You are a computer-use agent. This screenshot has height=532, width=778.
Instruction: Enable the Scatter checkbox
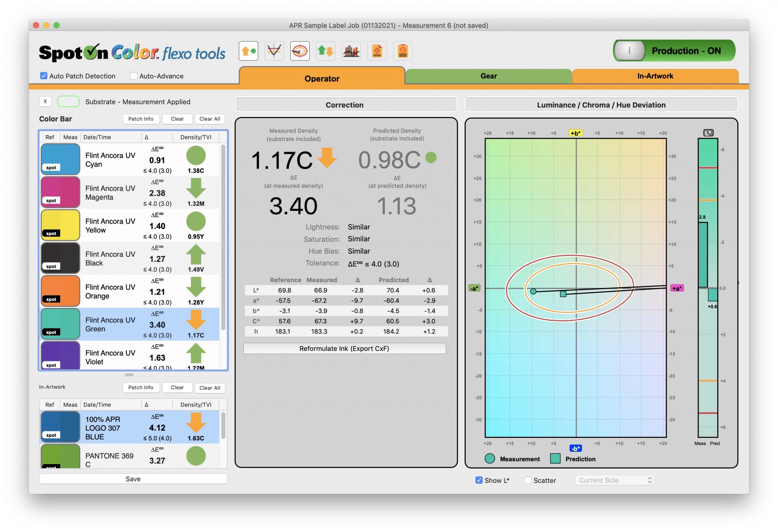coord(528,480)
